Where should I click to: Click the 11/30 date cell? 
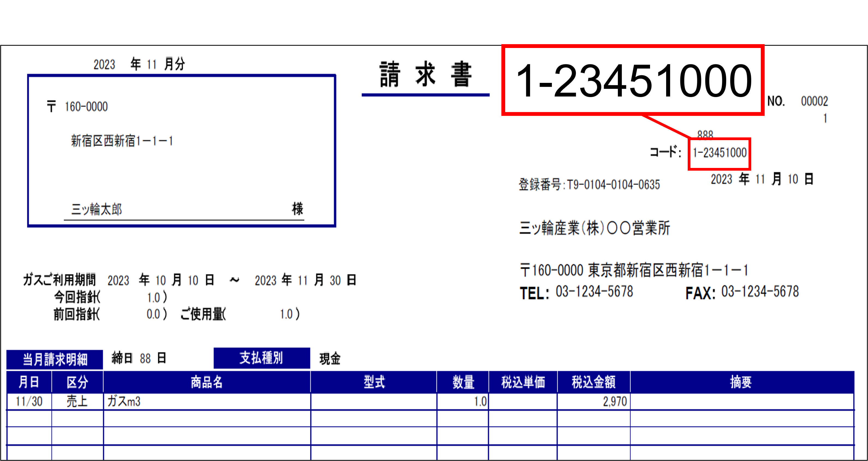click(x=29, y=401)
